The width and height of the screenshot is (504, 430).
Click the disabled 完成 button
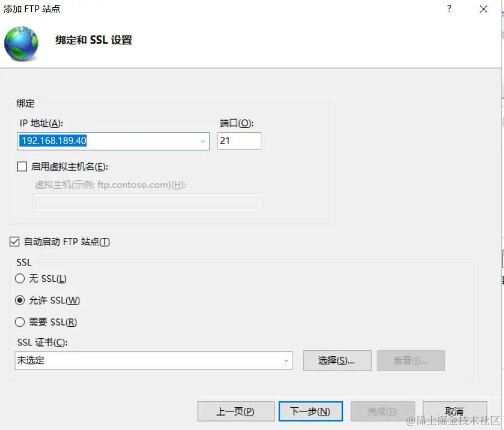click(x=383, y=411)
